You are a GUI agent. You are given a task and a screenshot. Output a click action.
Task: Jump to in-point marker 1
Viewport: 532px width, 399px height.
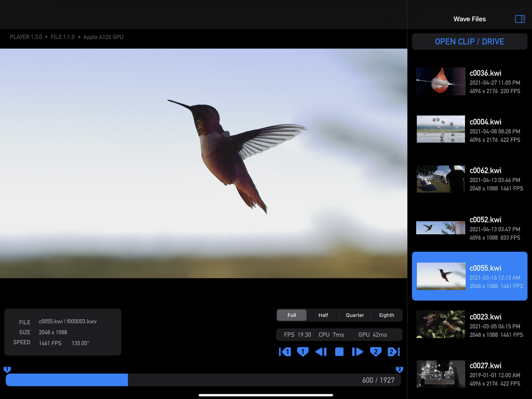point(285,352)
